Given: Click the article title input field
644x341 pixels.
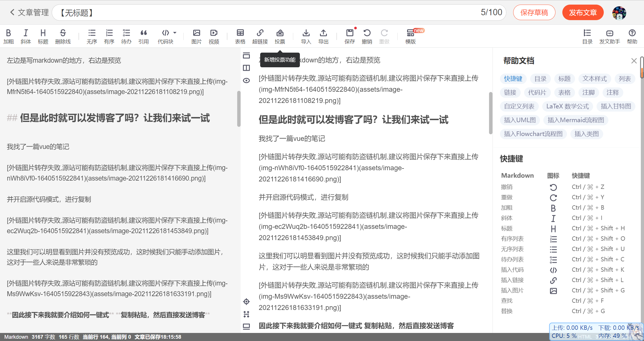Looking at the screenshot, I should 279,12.
